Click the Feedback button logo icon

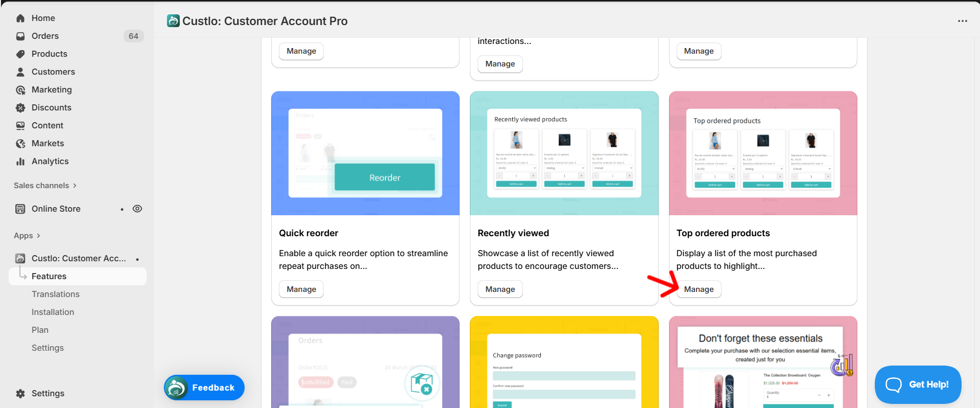[x=177, y=388]
